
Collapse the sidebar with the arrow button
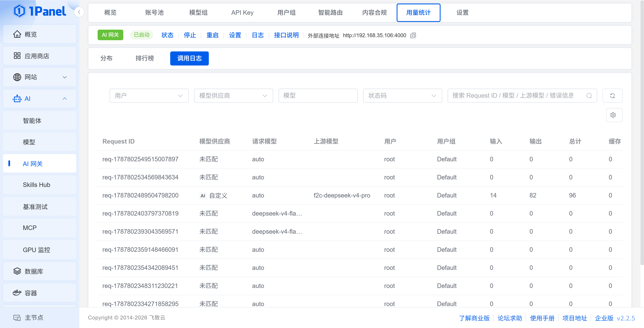pos(79,12)
